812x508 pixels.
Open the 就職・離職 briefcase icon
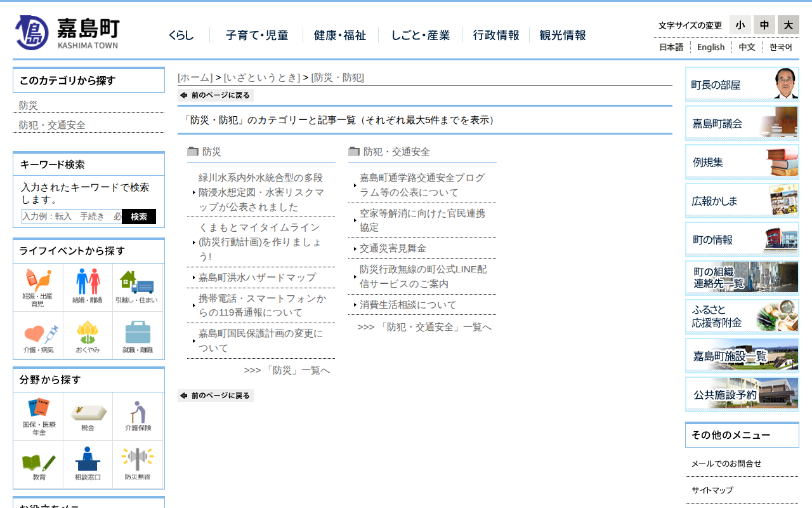click(x=138, y=336)
